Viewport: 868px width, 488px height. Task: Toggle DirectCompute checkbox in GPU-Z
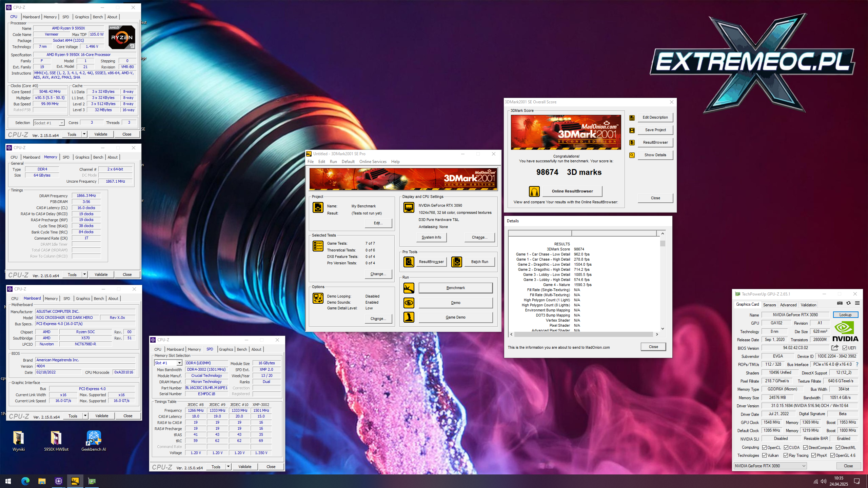806,448
